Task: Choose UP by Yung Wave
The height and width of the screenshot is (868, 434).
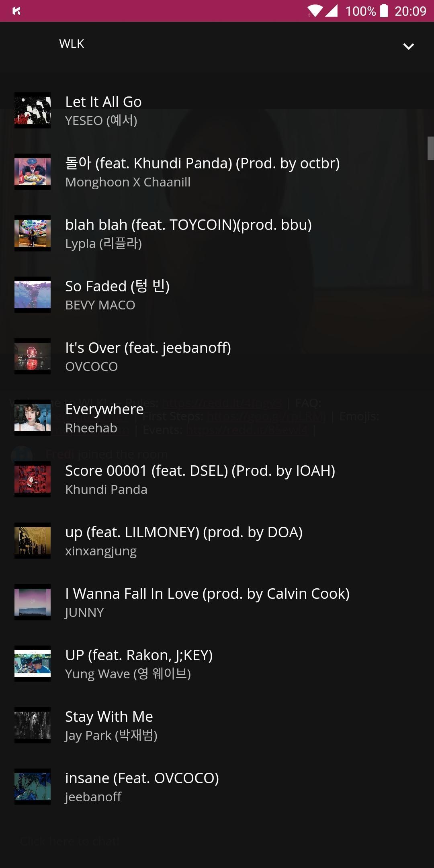Action: (x=217, y=663)
